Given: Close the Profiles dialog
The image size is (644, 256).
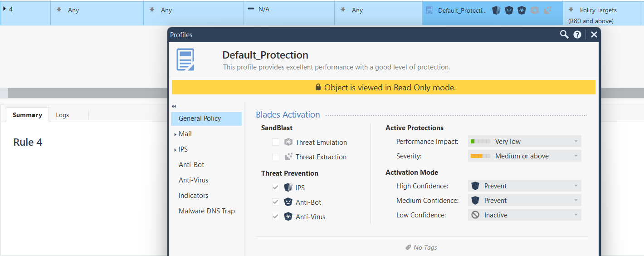Looking at the screenshot, I should [x=594, y=34].
